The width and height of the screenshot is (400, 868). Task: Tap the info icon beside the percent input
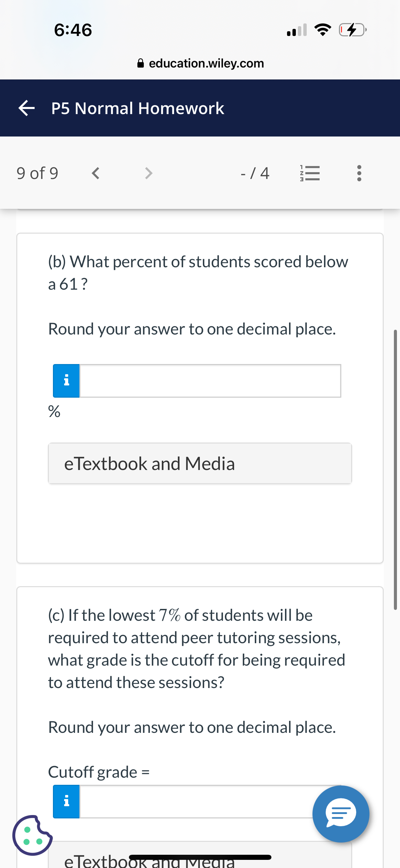click(66, 380)
